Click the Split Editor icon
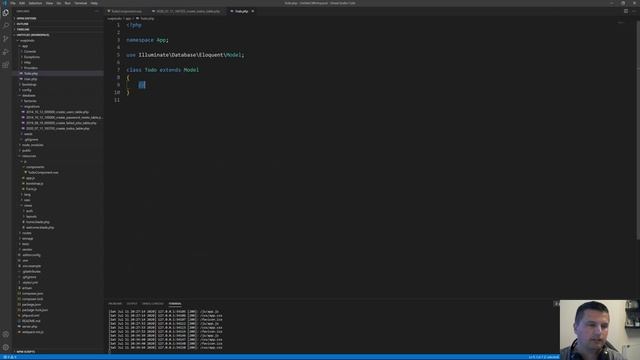 click(626, 11)
